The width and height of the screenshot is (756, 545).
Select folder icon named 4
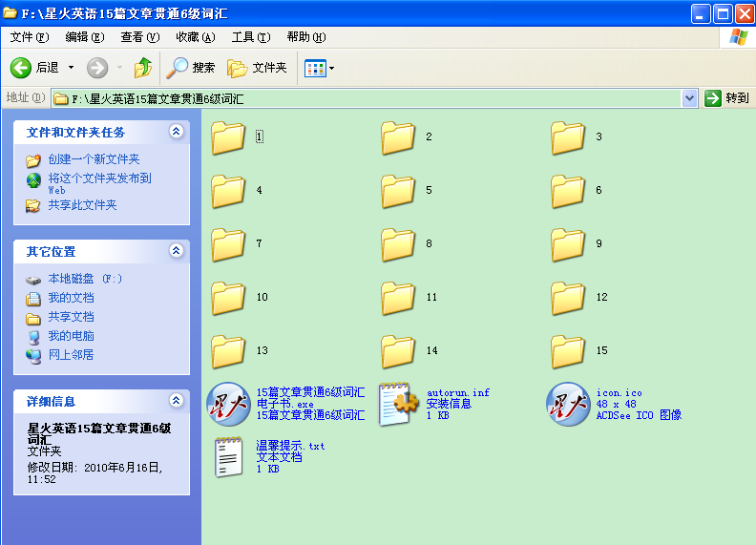[228, 191]
